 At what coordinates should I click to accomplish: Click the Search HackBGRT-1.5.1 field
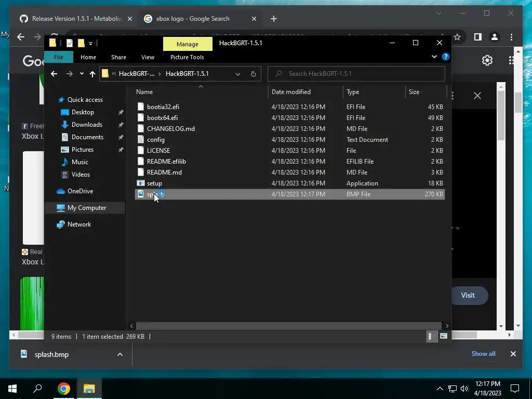point(356,74)
